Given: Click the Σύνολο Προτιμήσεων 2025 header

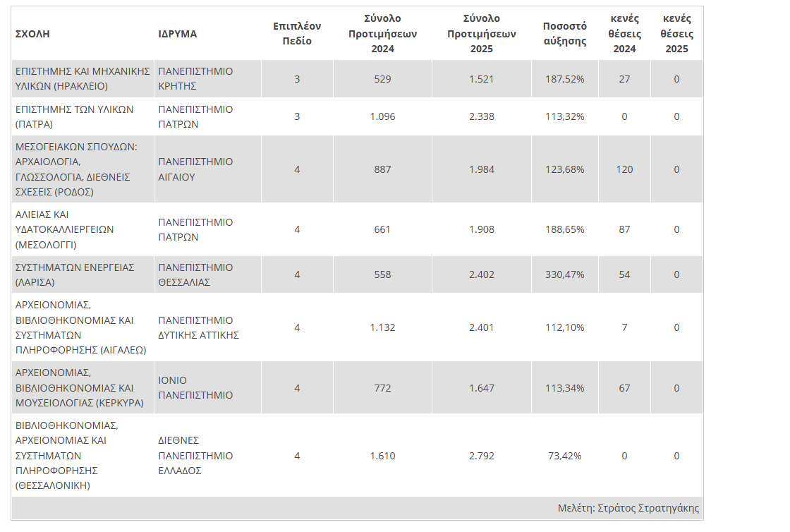Looking at the screenshot, I should 482,33.
